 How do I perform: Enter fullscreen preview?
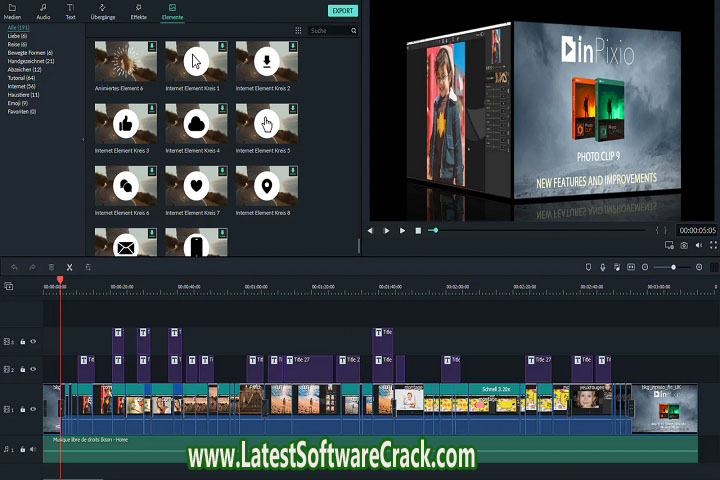713,245
